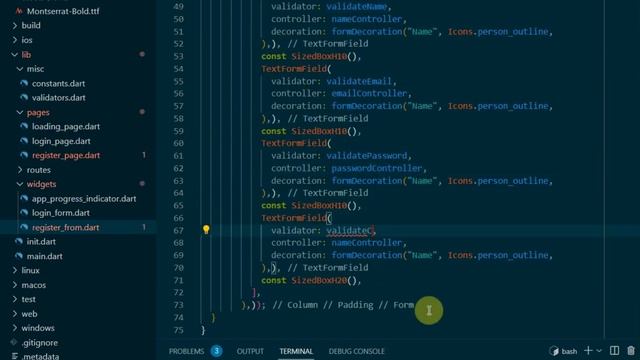This screenshot has width=640, height=360.
Task: Open the .metadata file
Action: tap(40, 356)
